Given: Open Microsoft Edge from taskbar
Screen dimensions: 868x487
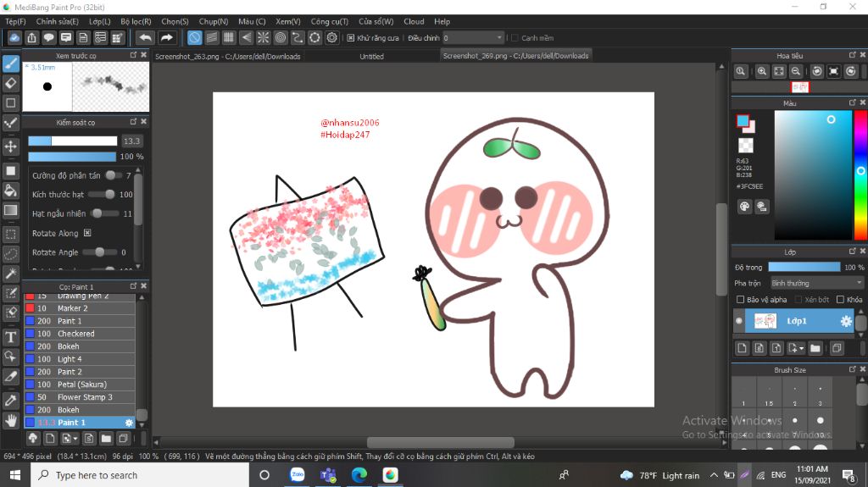Looking at the screenshot, I should click(359, 475).
